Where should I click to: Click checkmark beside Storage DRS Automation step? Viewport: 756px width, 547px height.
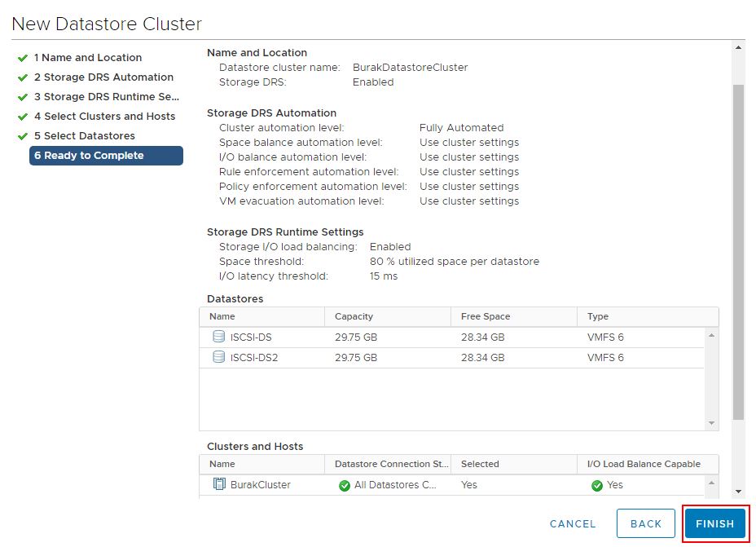(23, 77)
